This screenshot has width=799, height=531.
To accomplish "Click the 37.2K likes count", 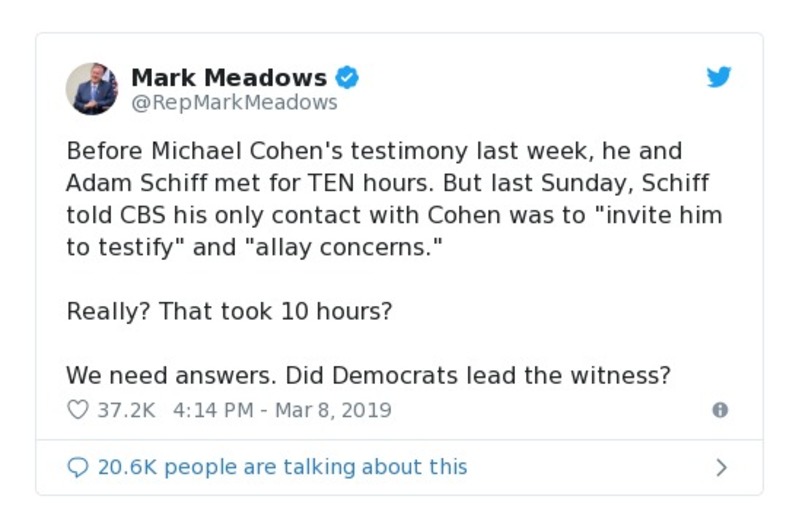I will click(x=126, y=410).
